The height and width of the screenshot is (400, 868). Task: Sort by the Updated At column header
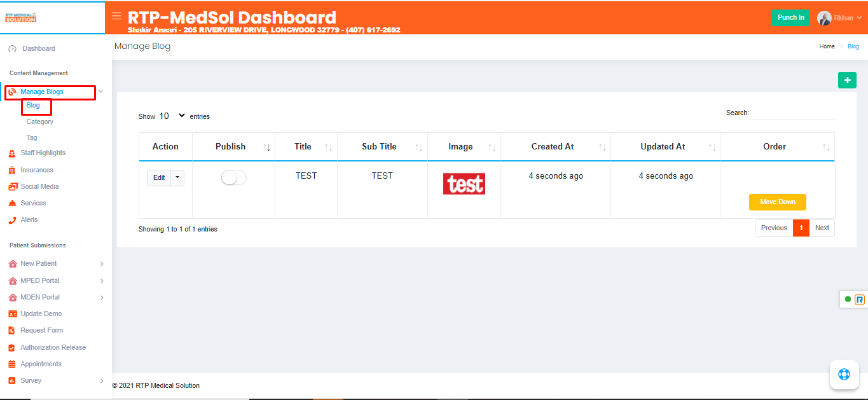(666, 147)
